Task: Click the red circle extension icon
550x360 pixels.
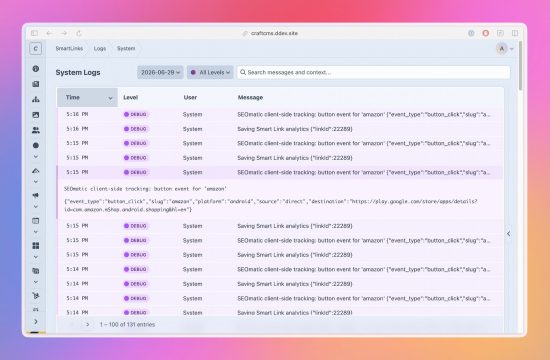Action: 485,33
